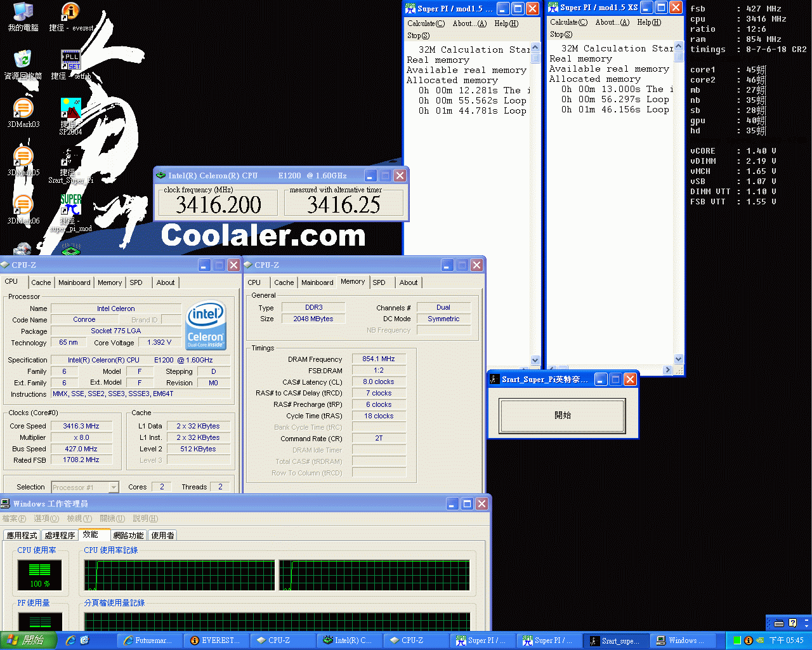This screenshot has height=650, width=812.
Task: Click Stop menu in left Super PI
Action: (x=418, y=36)
